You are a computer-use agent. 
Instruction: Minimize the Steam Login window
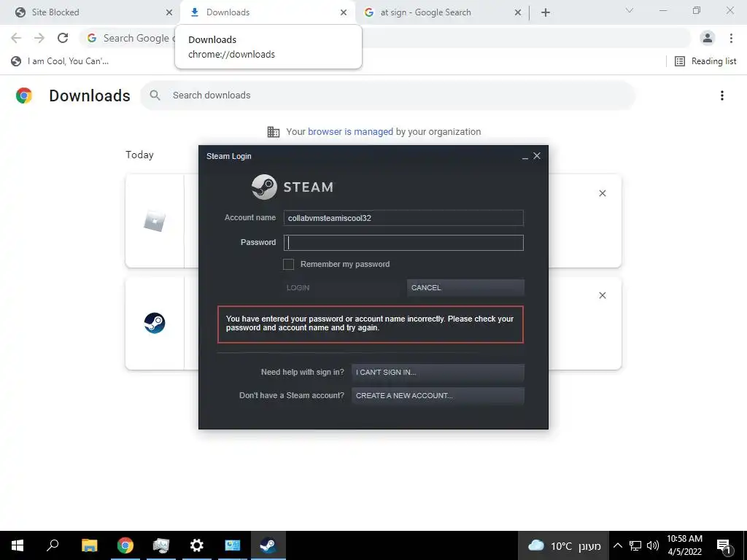525,157
